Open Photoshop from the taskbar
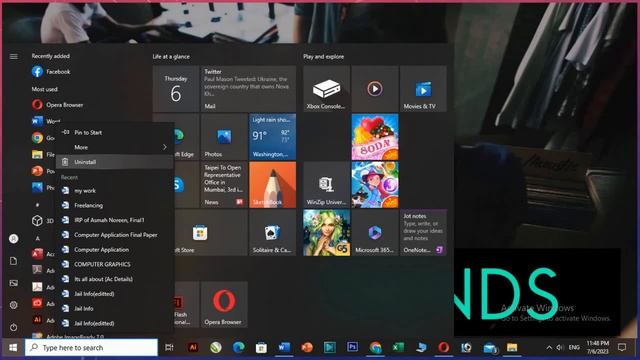 click(x=352, y=347)
